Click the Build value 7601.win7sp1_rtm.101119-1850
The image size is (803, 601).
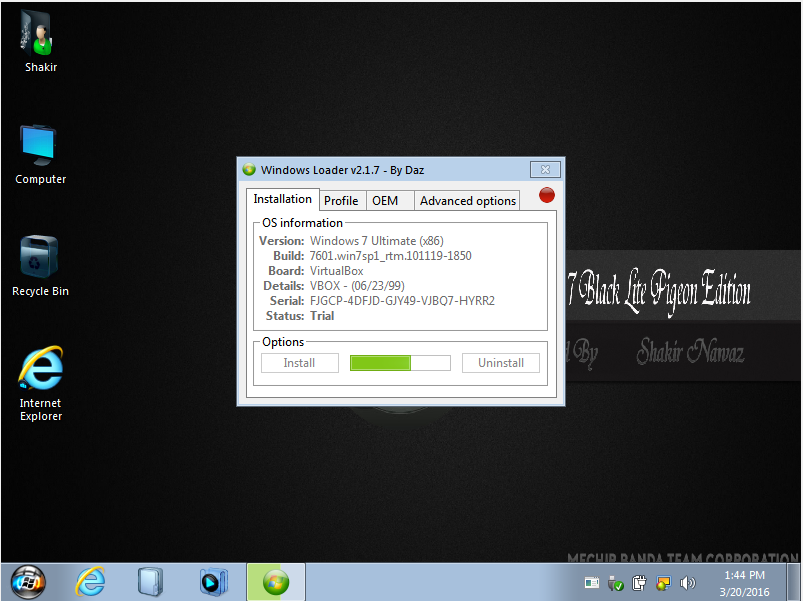(x=391, y=255)
